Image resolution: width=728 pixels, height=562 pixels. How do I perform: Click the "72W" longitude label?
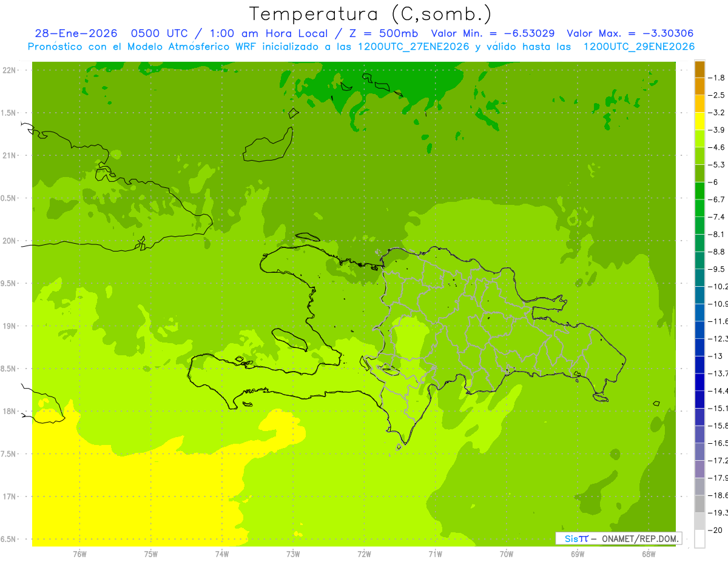(x=364, y=554)
